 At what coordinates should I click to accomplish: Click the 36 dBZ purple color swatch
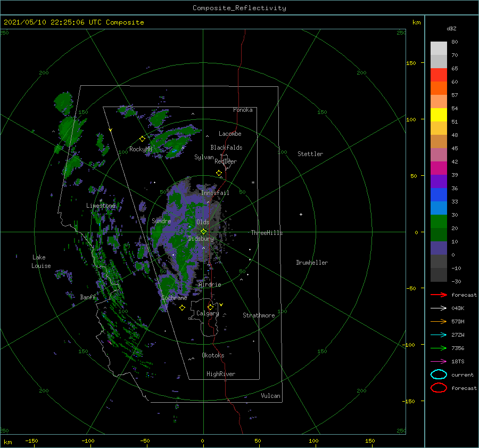439,181
